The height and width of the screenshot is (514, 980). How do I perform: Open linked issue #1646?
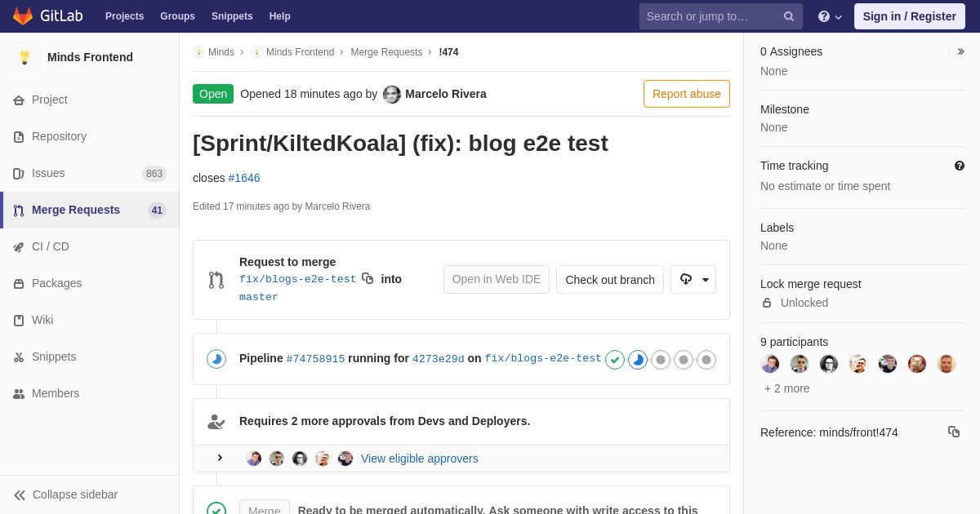coord(244,178)
